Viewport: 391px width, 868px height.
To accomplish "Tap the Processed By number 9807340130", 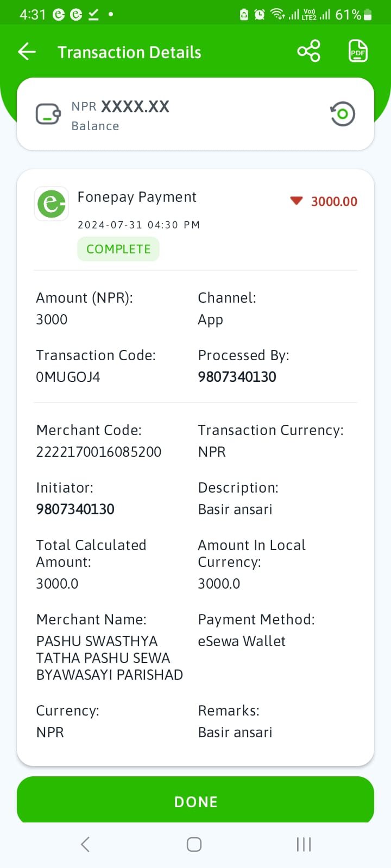I will click(x=237, y=377).
